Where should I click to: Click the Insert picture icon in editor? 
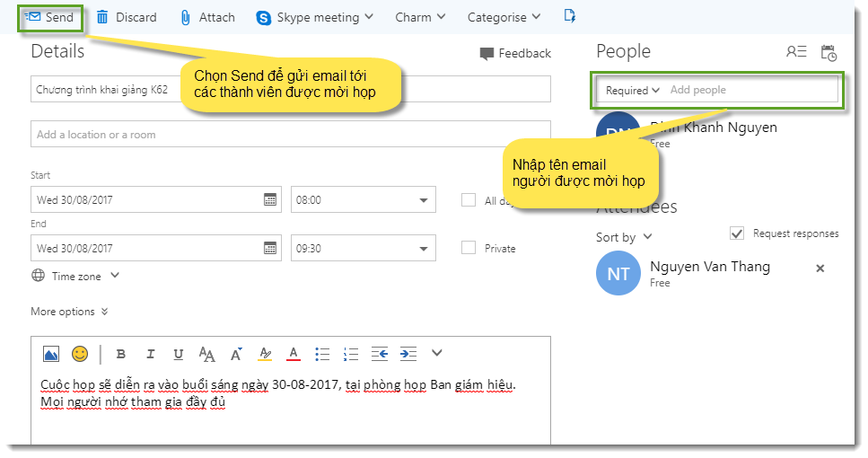coord(51,354)
